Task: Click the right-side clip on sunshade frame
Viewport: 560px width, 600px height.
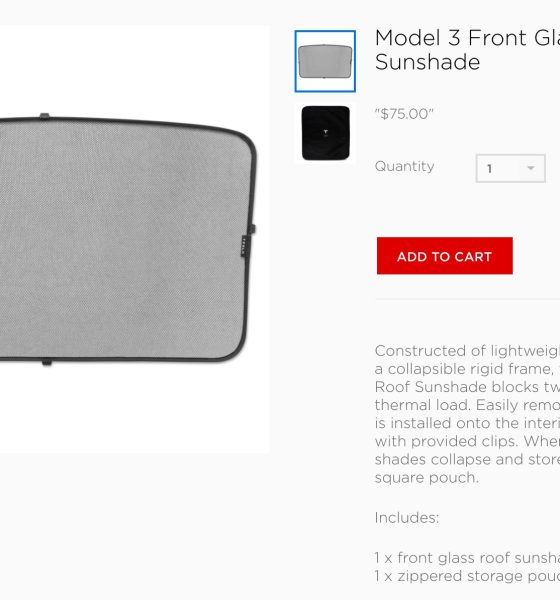Action: 252,229
